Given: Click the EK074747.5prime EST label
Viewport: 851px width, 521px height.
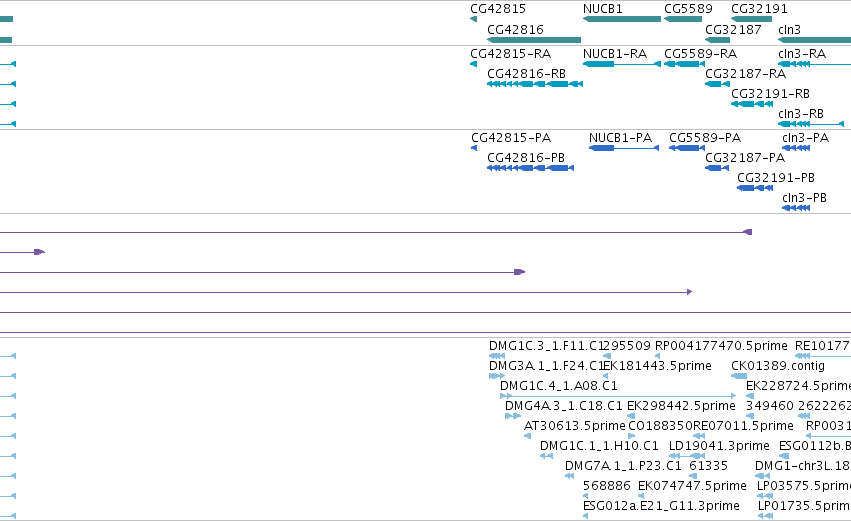Looking at the screenshot, I should (x=692, y=486).
